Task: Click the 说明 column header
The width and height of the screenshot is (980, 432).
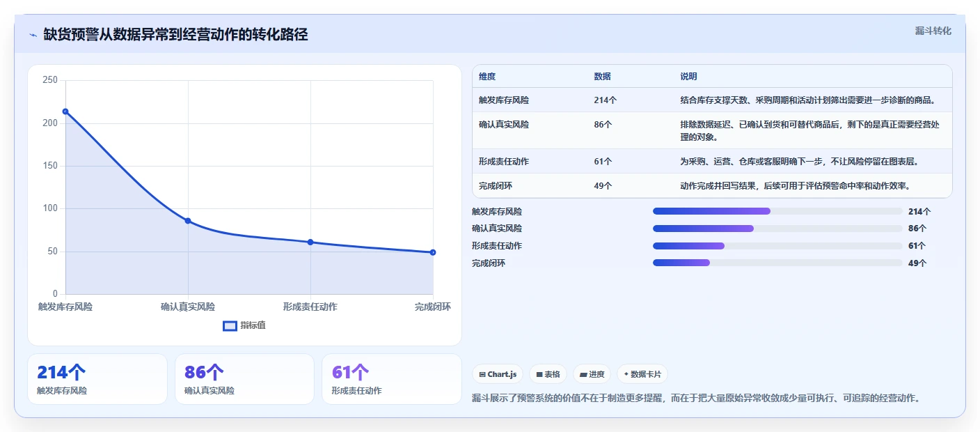Action: click(x=688, y=77)
